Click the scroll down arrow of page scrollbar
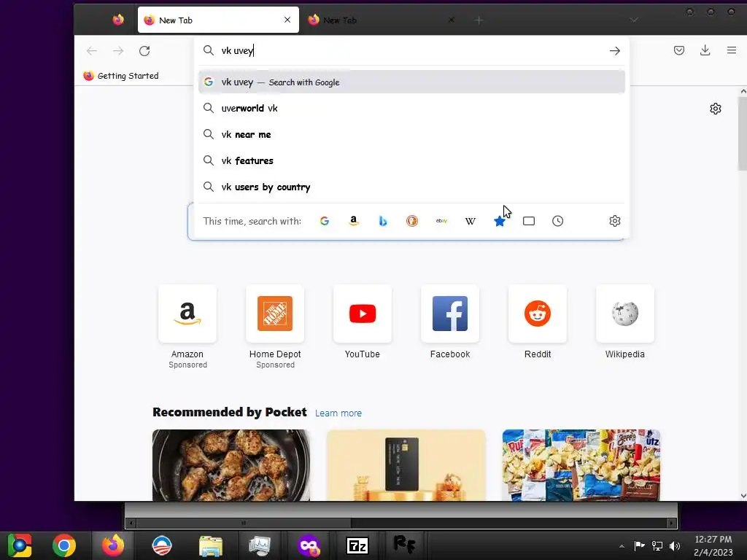Screen dimensions: 747x560 pos(743,496)
